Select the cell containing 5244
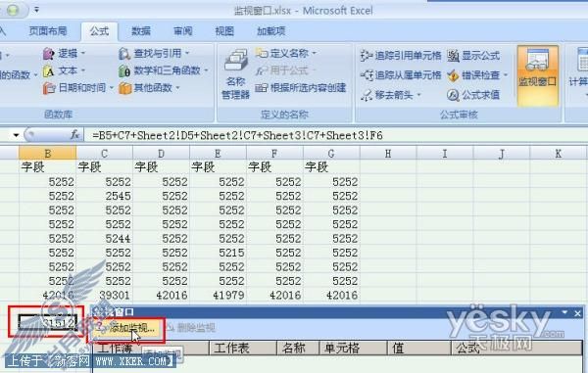 pos(104,239)
